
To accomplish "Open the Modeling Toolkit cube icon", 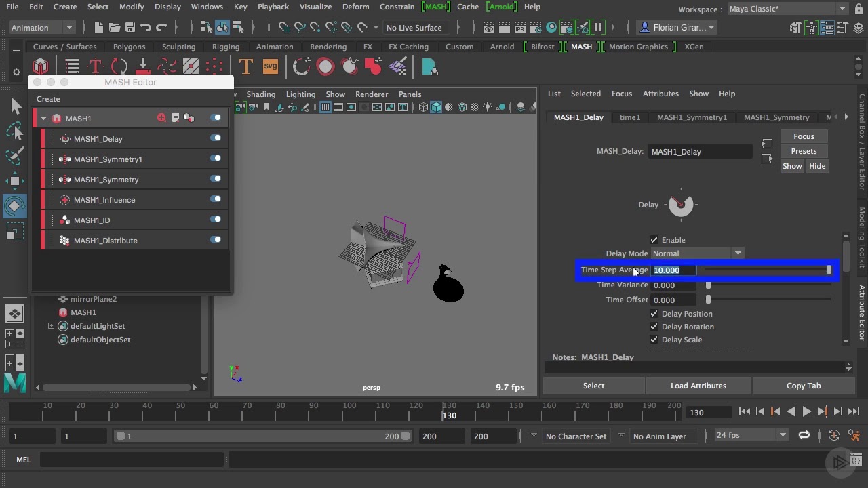I will 796,28.
